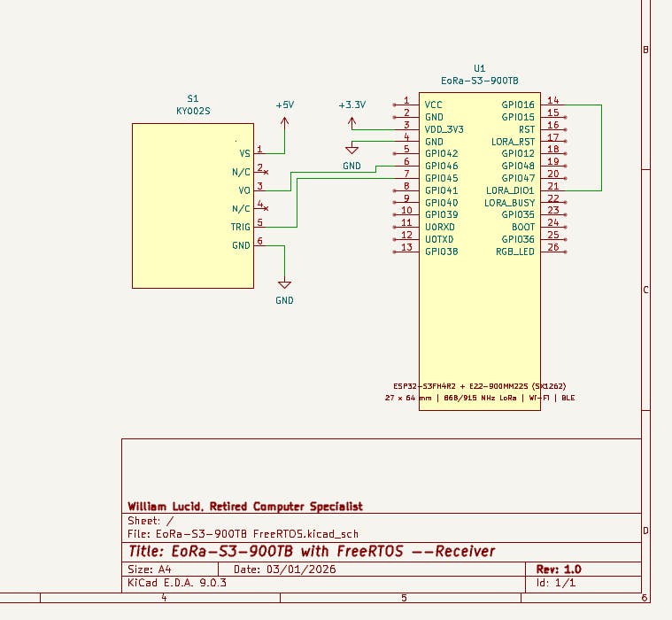The width and height of the screenshot is (672, 620).
Task: Click the RGB_LED pin label
Action: (x=515, y=252)
